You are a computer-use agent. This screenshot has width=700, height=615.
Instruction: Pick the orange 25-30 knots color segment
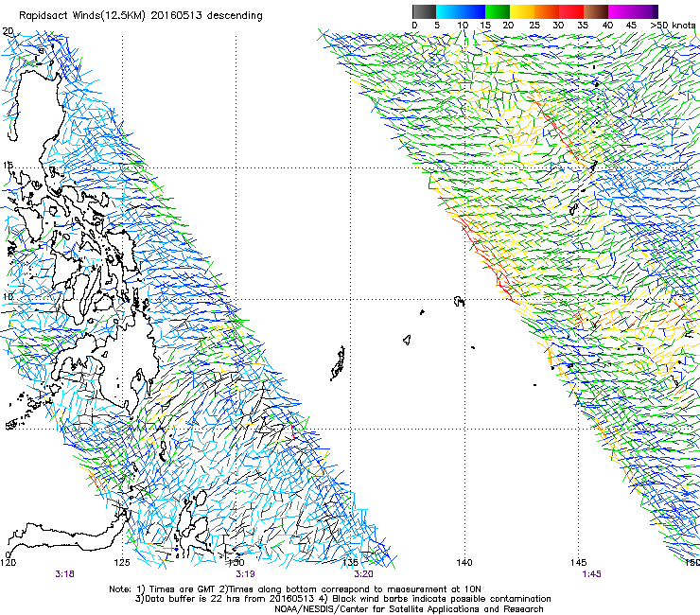pyautogui.click(x=547, y=11)
